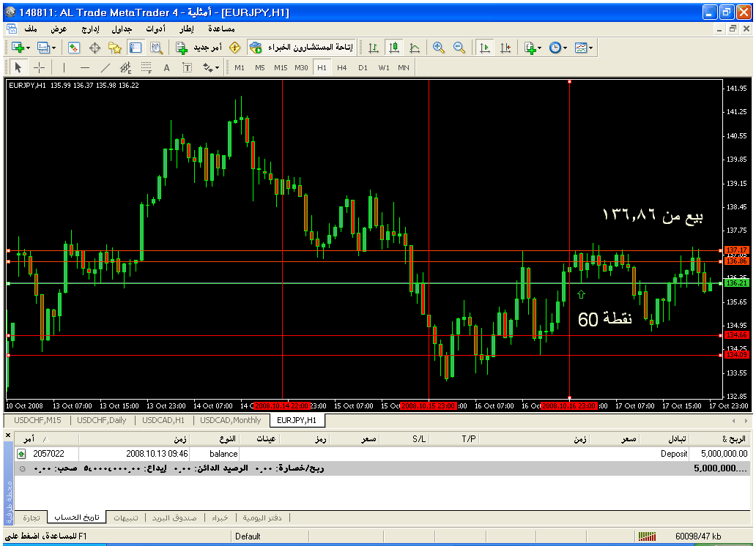Viewport: 756px width, 546px height.
Task: Select the H4 timeframe button
Action: 342,67
